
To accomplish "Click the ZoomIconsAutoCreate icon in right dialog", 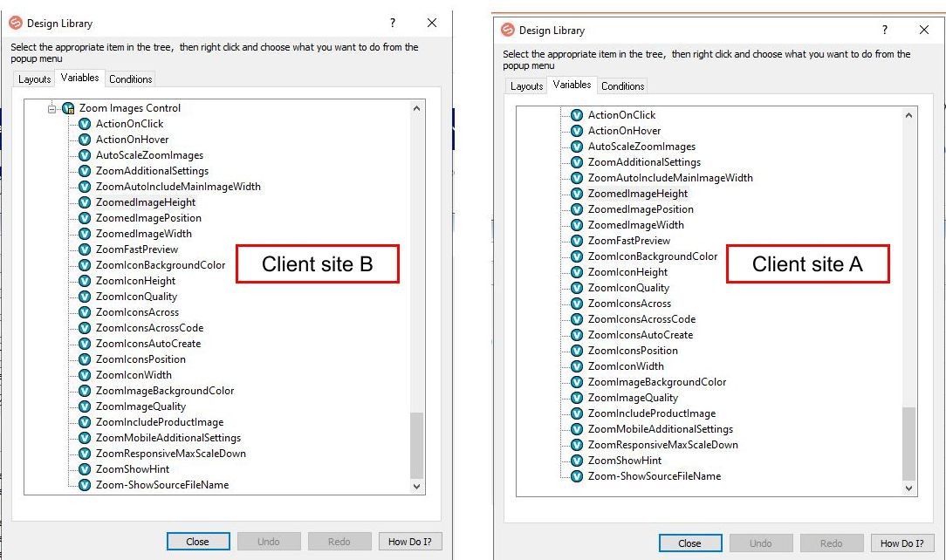I will click(x=577, y=335).
